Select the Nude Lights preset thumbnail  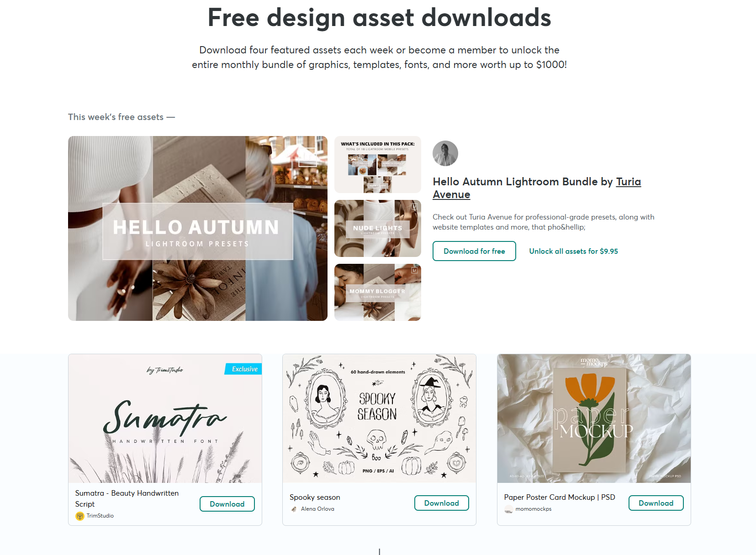[x=378, y=228]
